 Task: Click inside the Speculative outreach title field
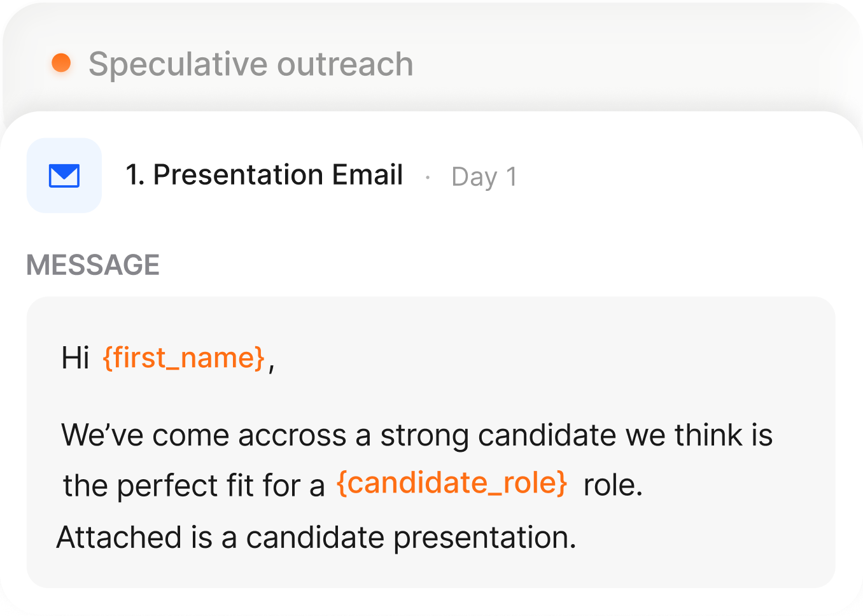pyautogui.click(x=251, y=62)
